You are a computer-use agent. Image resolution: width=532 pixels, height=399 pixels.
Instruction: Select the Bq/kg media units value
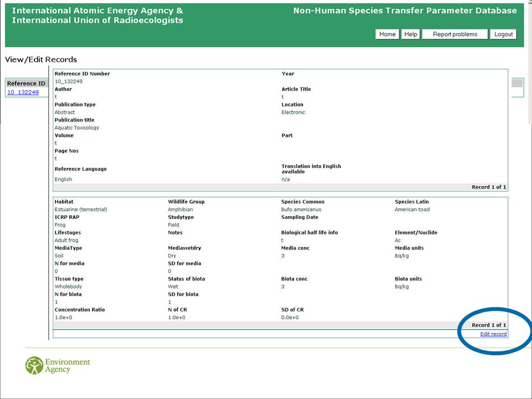[x=402, y=256]
